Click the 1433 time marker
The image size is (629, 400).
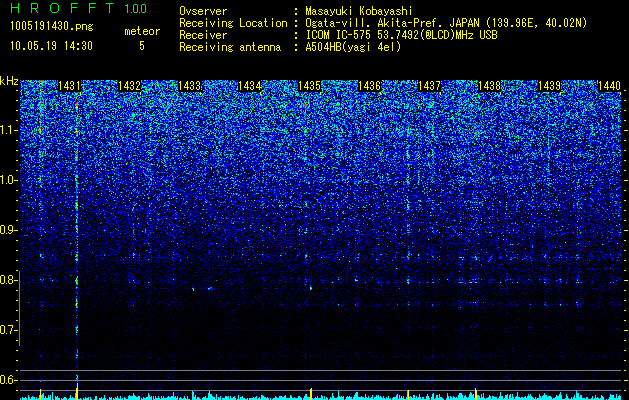(189, 86)
